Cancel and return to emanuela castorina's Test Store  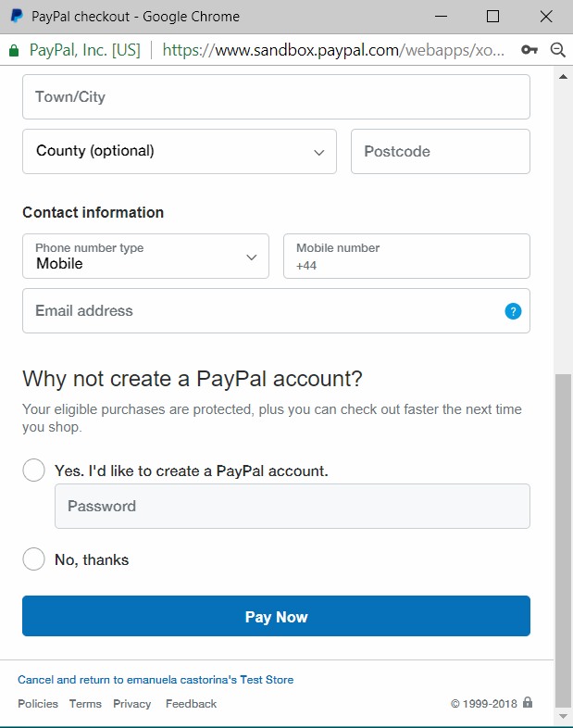point(156,680)
